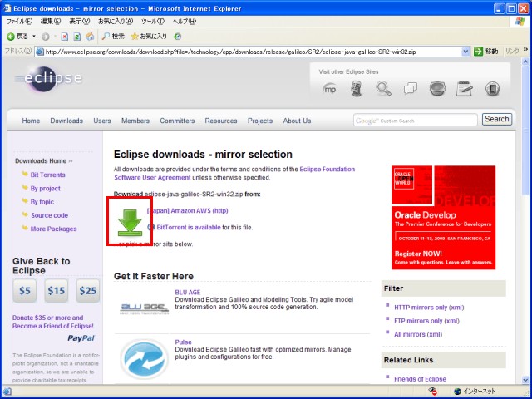Click the Pulse blue arrows logo
The height and width of the screenshot is (399, 532).
coord(144,358)
